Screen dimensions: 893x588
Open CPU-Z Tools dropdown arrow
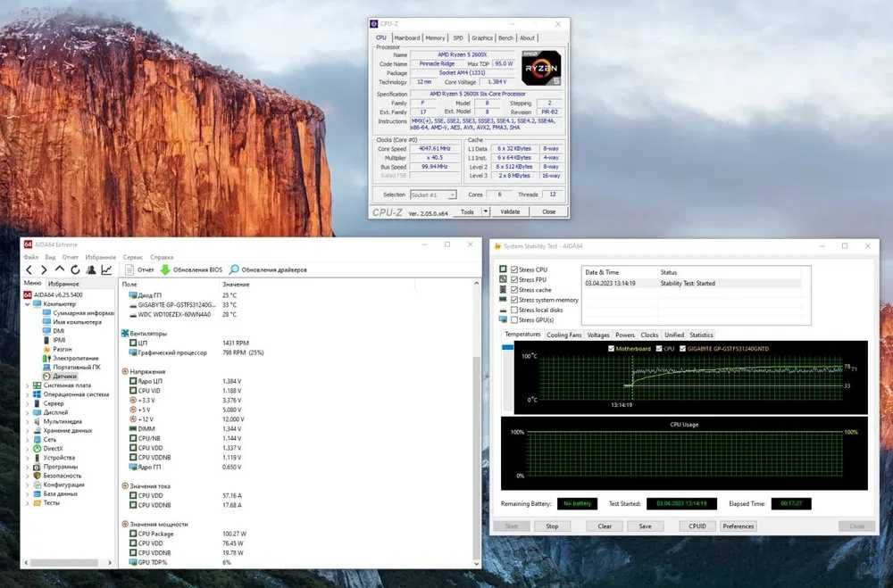[x=486, y=211]
